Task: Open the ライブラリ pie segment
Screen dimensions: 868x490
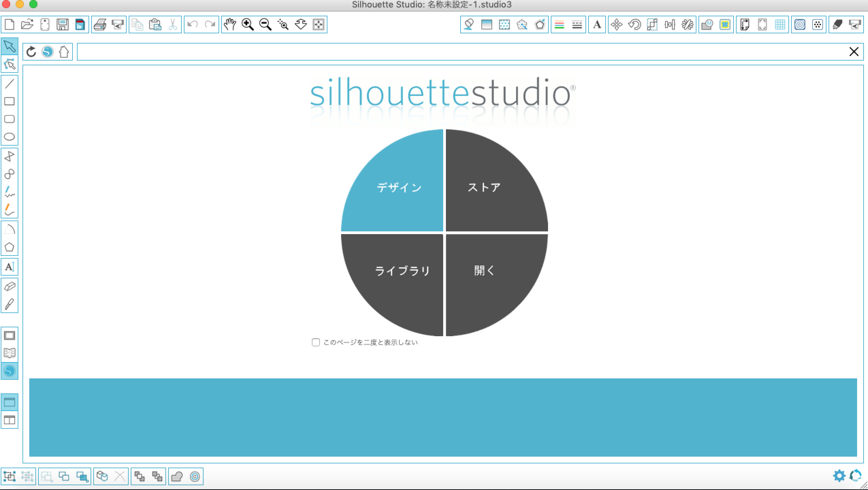Action: point(402,271)
